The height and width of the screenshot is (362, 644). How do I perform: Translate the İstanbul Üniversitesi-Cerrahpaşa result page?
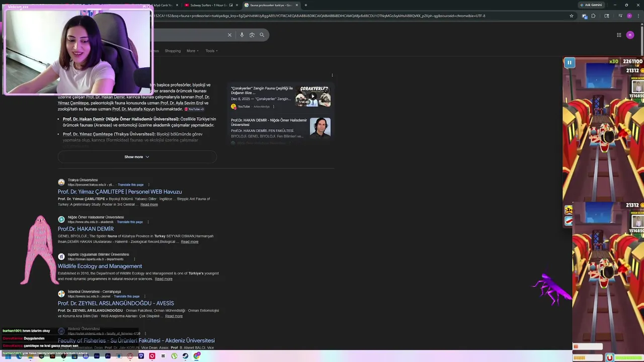tap(127, 296)
